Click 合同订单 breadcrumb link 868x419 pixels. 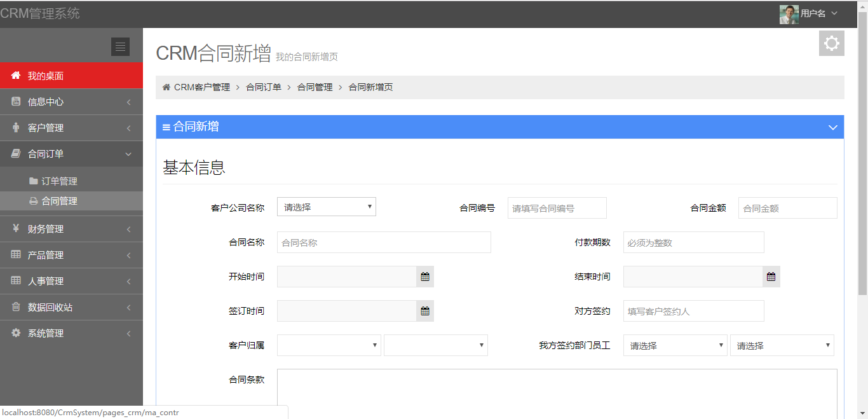click(264, 87)
